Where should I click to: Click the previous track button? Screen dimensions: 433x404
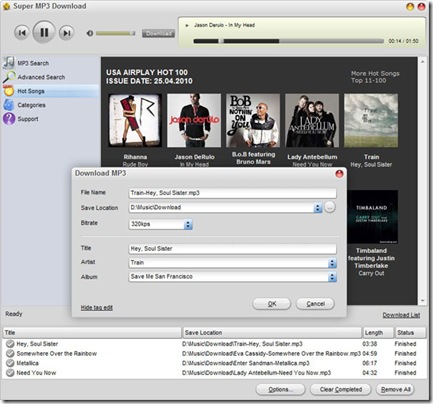(22, 33)
